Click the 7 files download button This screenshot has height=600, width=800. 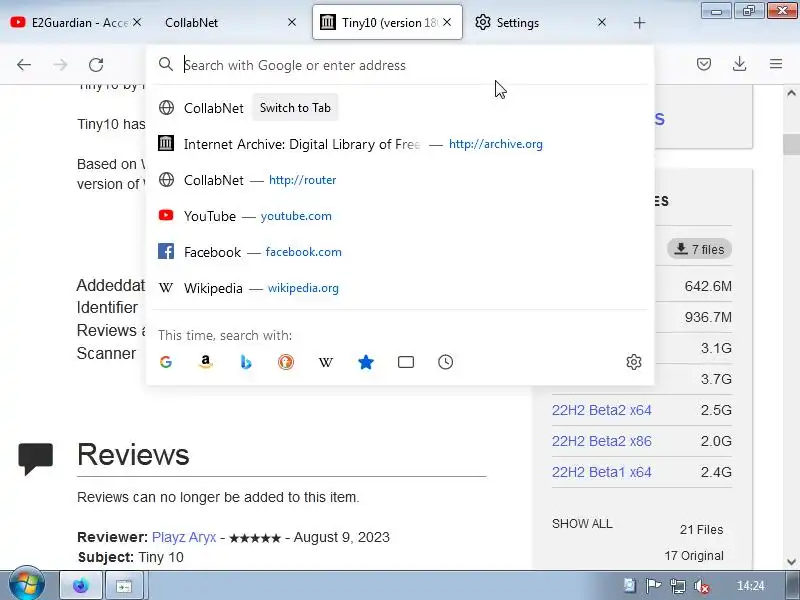coord(699,249)
